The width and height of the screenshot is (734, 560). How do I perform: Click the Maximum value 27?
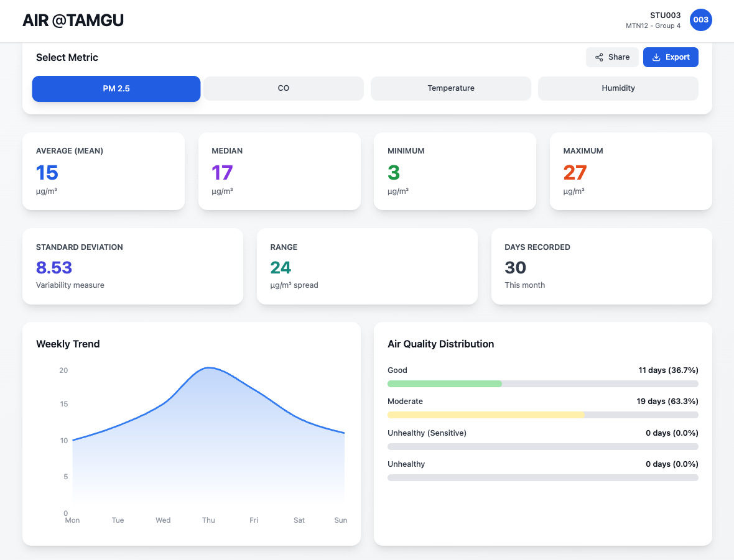(575, 173)
